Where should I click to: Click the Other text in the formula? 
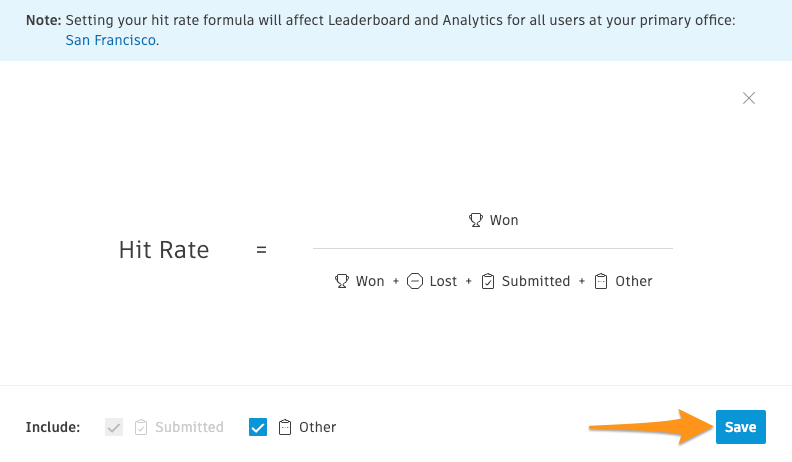pyautogui.click(x=634, y=281)
